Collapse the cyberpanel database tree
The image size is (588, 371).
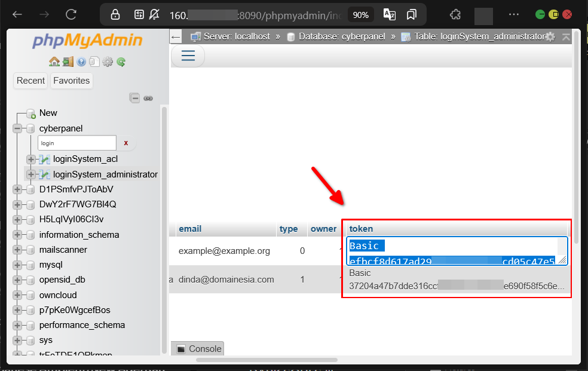point(17,128)
